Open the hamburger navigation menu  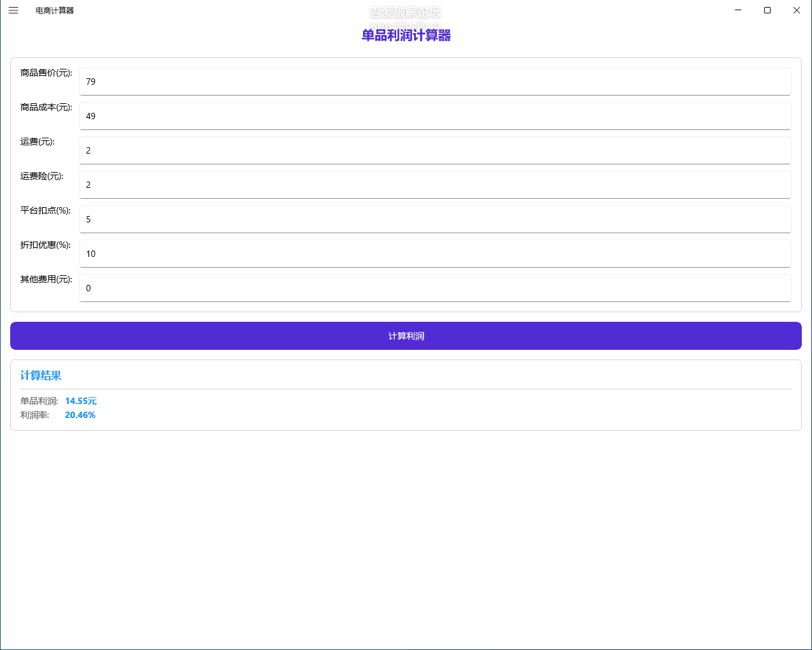(13, 10)
